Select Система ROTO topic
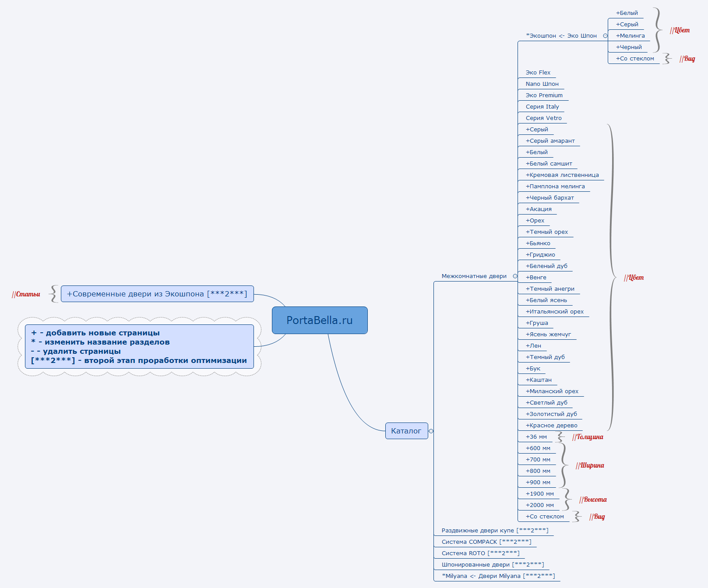708x588 pixels. coord(480,553)
